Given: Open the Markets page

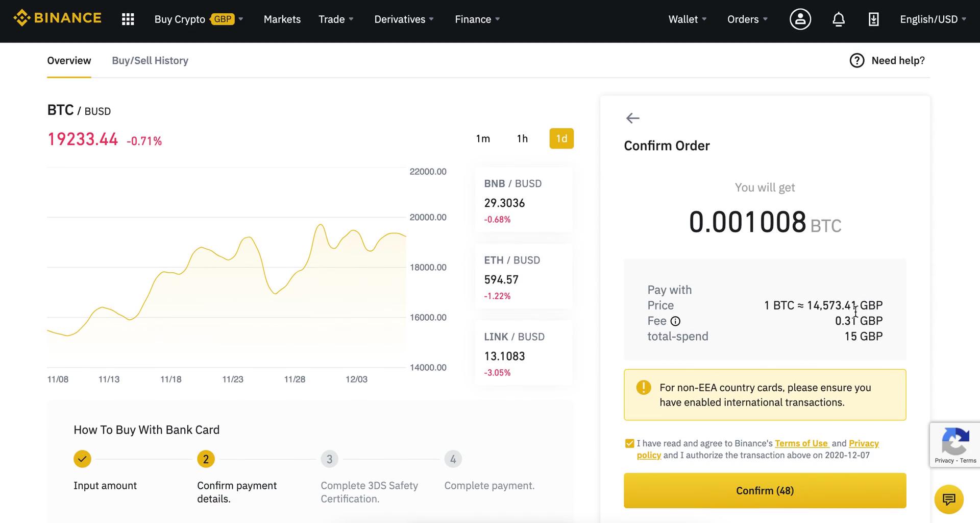Looking at the screenshot, I should 282,19.
